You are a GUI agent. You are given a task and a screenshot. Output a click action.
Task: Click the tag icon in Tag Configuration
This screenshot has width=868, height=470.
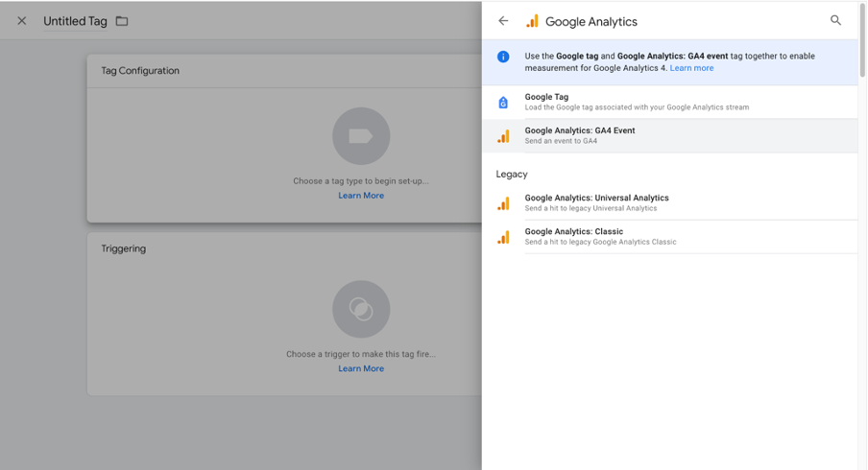[x=361, y=136]
